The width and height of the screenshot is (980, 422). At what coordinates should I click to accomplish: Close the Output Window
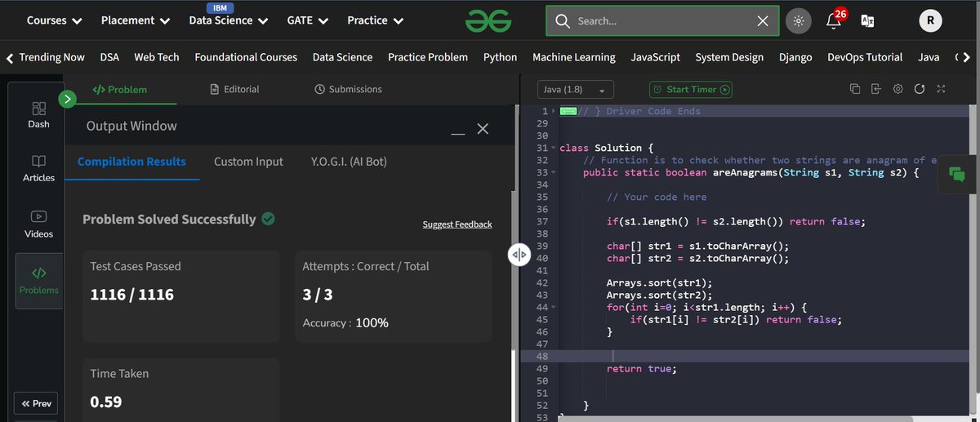point(483,129)
